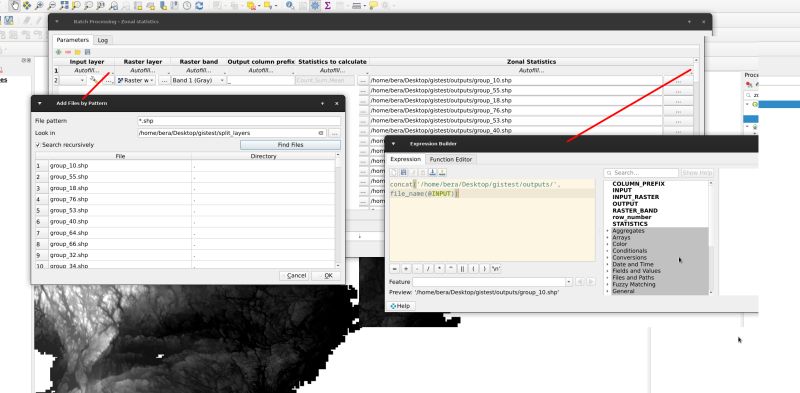800x393 pixels.
Task: Expand the Arrays function group
Action: click(608, 237)
